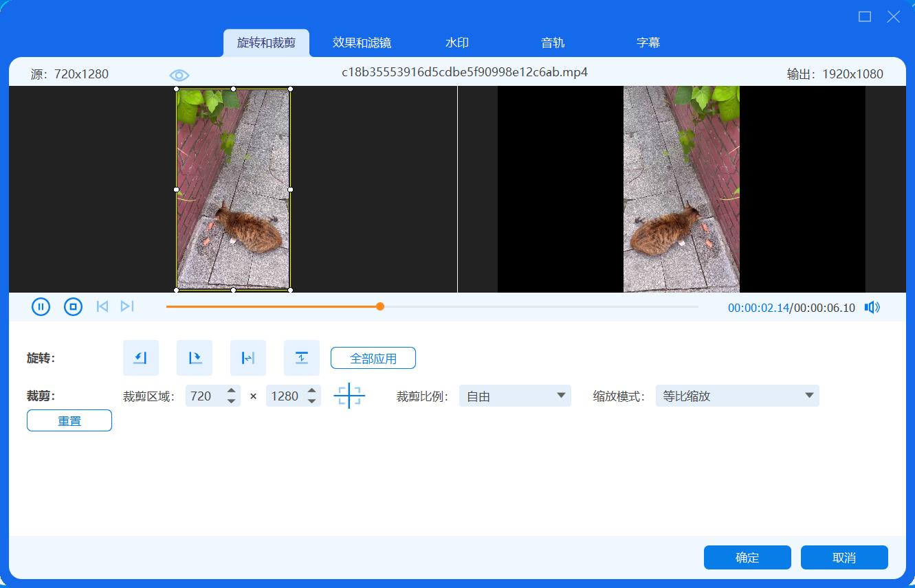Open the 裁剪比例 aspect ratio dropdown
This screenshot has width=915, height=588.
514,396
